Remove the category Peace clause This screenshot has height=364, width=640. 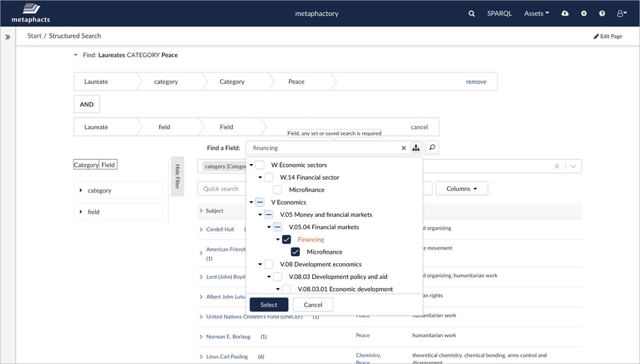(476, 82)
